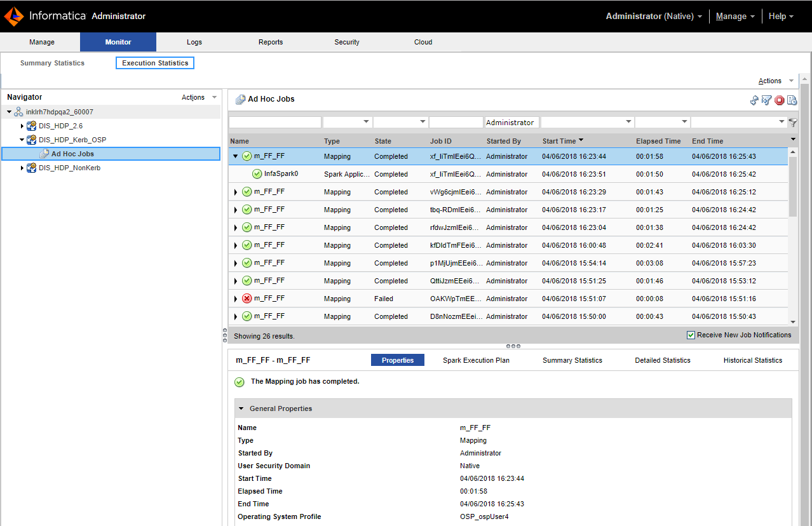Click the stacked-pages icon in Ad Hoc Jobs heading

point(240,99)
